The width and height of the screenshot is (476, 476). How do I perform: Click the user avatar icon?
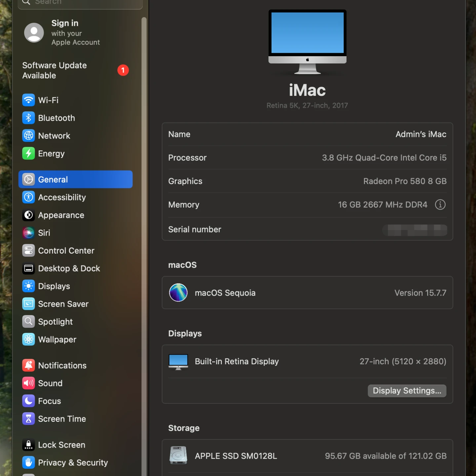(34, 32)
